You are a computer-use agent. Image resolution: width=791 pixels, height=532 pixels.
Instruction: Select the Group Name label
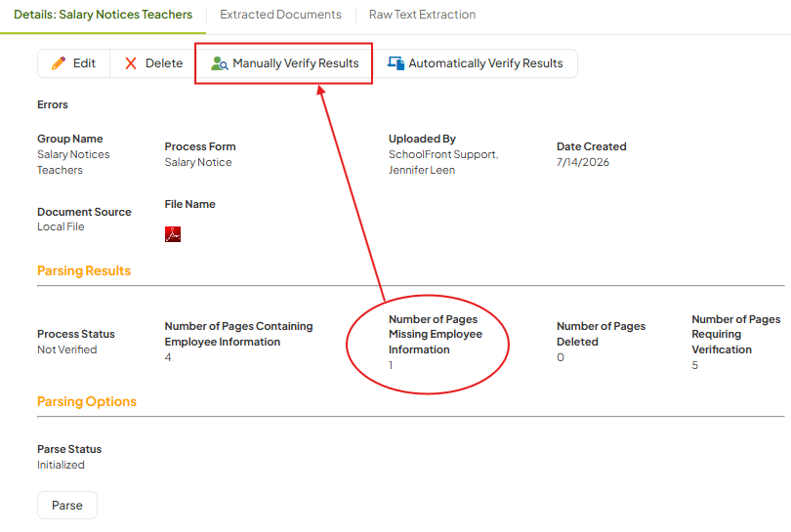click(70, 139)
